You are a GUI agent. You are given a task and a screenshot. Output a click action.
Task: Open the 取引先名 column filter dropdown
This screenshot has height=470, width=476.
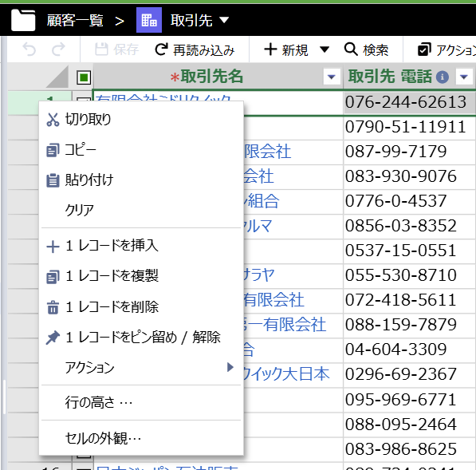pyautogui.click(x=331, y=77)
